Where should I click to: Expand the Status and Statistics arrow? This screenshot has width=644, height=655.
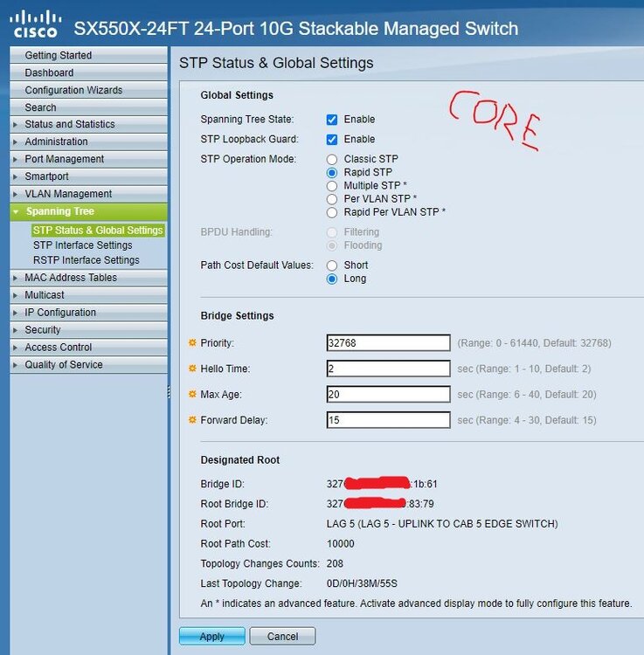click(16, 125)
